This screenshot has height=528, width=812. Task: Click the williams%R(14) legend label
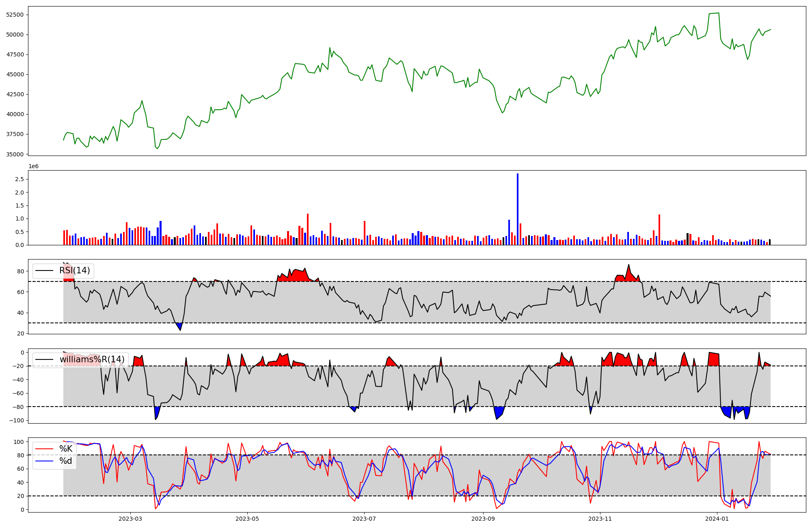(x=92, y=359)
